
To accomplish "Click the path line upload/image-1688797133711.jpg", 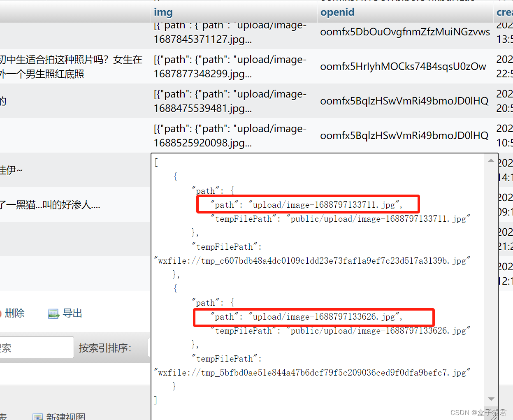I will pyautogui.click(x=306, y=204).
